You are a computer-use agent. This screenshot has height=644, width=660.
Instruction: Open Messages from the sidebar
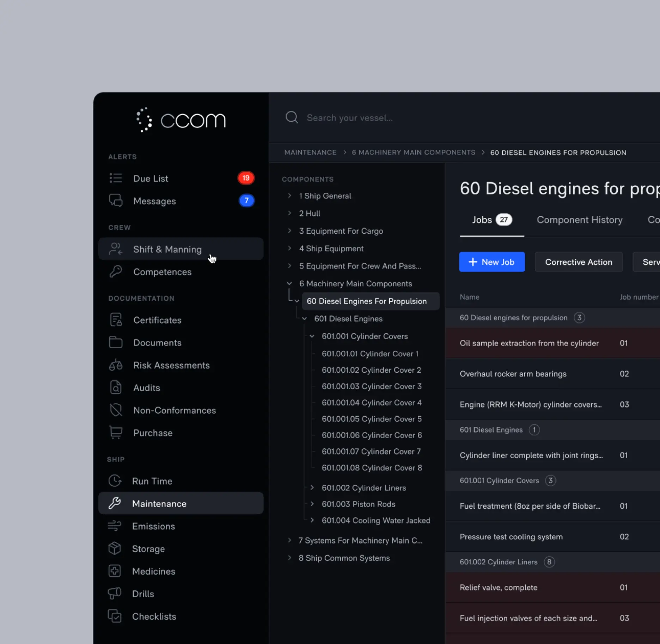pyautogui.click(x=154, y=201)
